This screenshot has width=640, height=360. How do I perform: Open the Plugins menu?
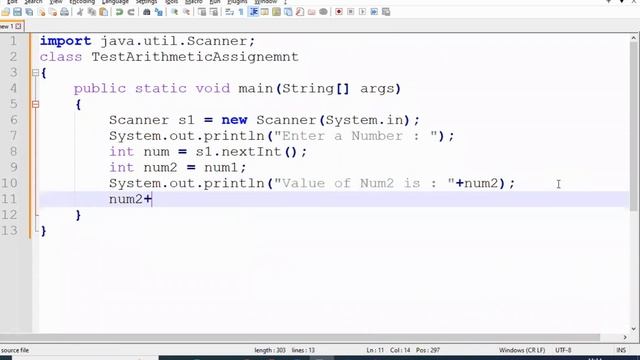point(237,2)
